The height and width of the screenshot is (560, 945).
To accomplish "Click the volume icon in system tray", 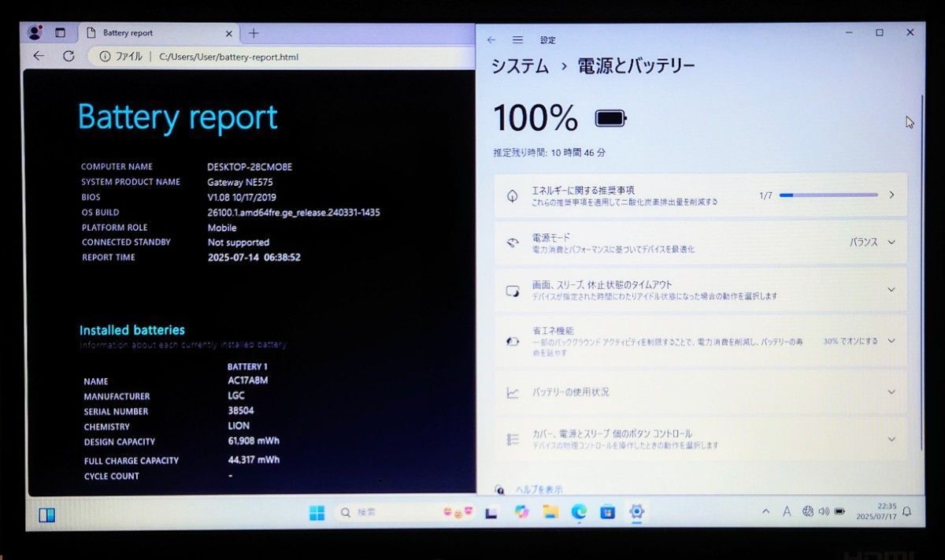I will [x=822, y=511].
